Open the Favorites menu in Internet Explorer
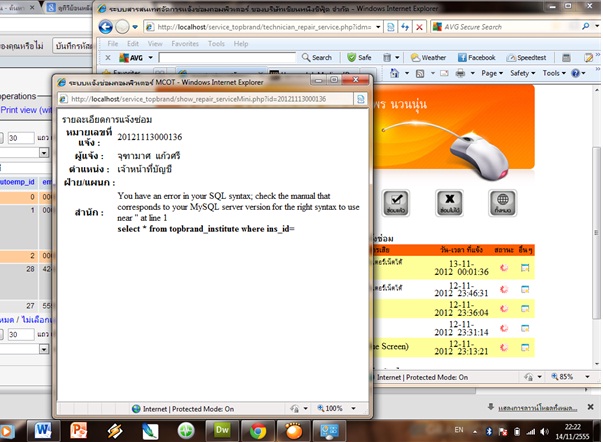This screenshot has height=442, width=603. [185, 44]
